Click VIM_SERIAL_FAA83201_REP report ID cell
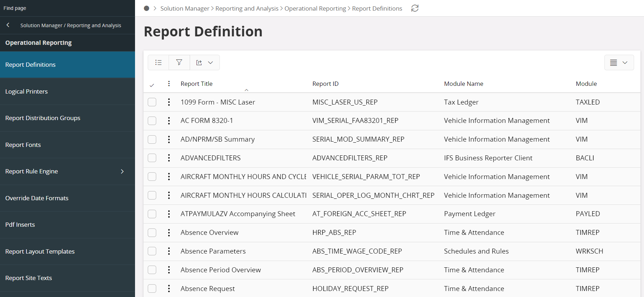Screen dimensions: 644x297 coord(355,121)
